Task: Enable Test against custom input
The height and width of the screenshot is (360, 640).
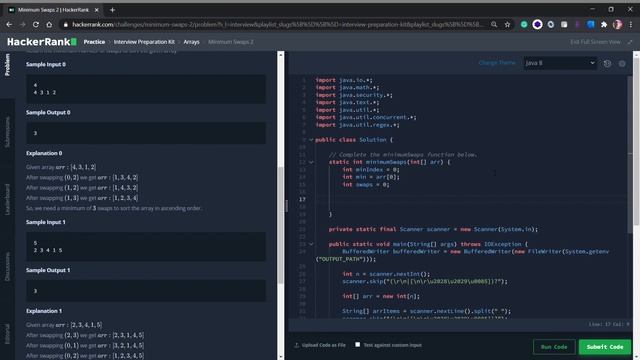Action: (358, 344)
